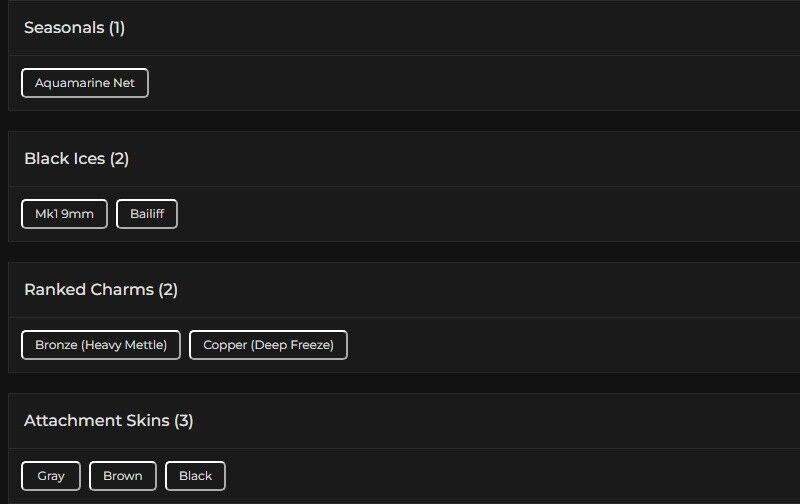Screen dimensions: 800x504
Task: Click the Black Ices count (2)
Action: click(x=120, y=159)
